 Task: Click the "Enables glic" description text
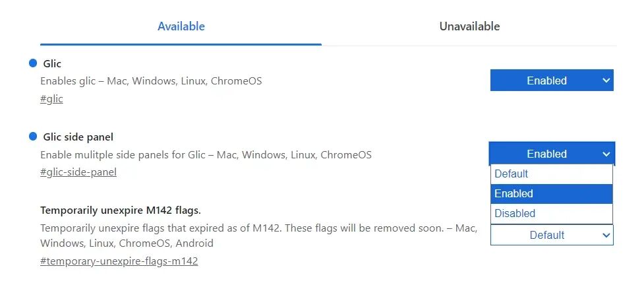[151, 81]
